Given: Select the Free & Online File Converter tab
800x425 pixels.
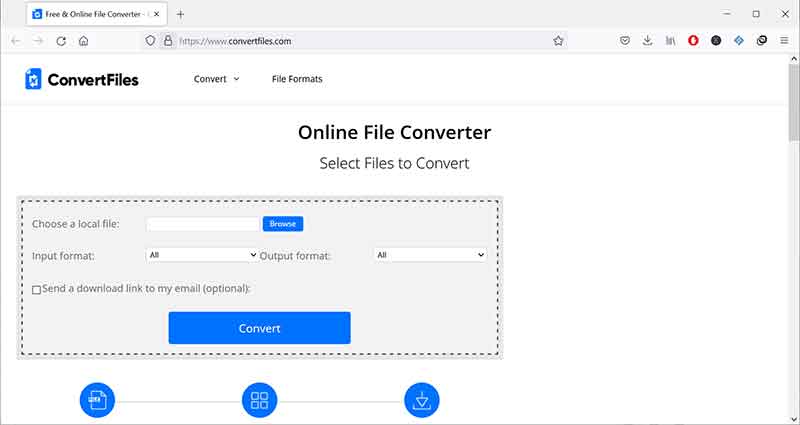Looking at the screenshot, I should (x=96, y=14).
